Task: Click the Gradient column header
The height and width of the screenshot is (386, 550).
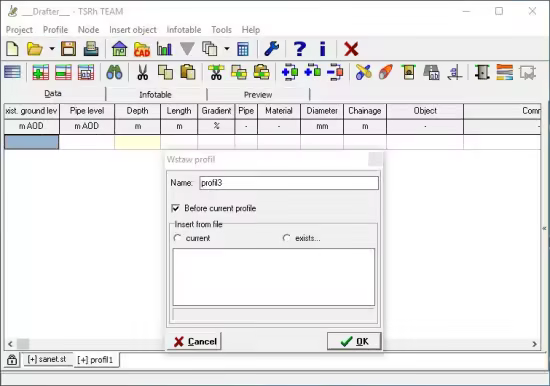Action: click(x=216, y=111)
